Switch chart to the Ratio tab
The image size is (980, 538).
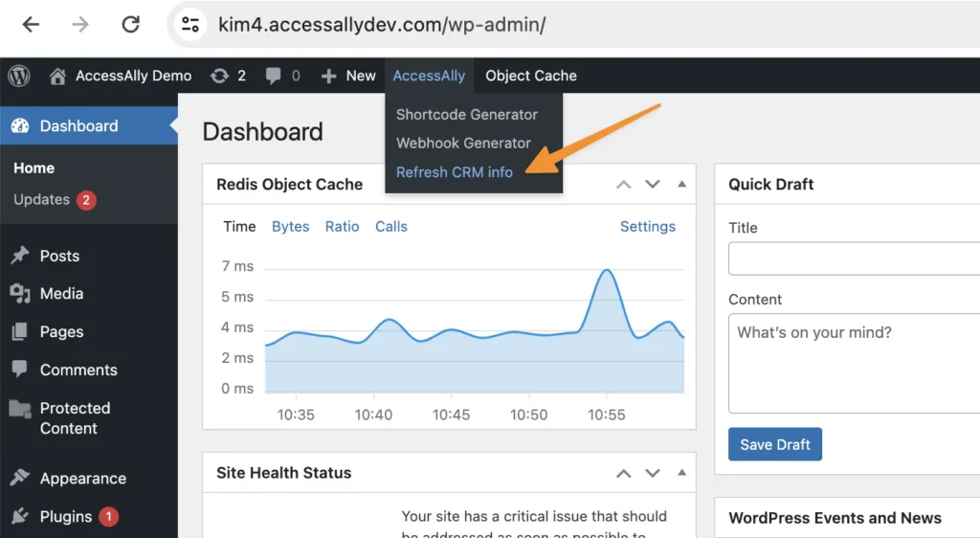pyautogui.click(x=342, y=226)
